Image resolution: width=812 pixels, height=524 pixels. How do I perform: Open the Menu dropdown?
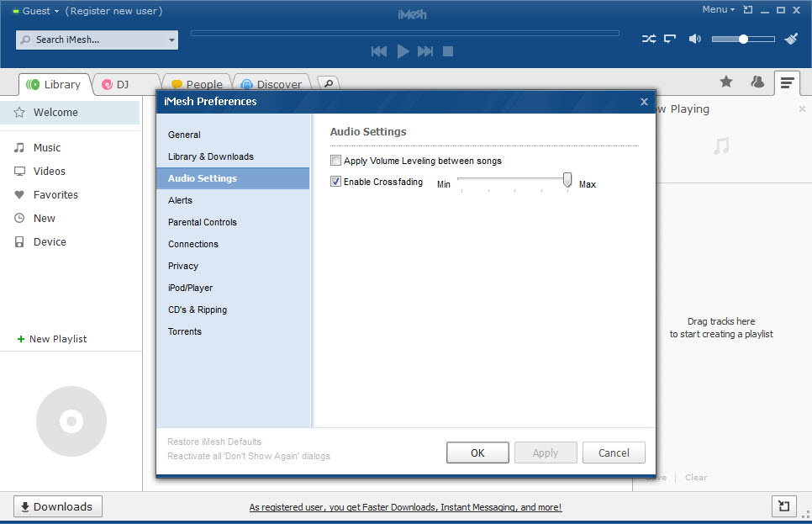point(718,9)
